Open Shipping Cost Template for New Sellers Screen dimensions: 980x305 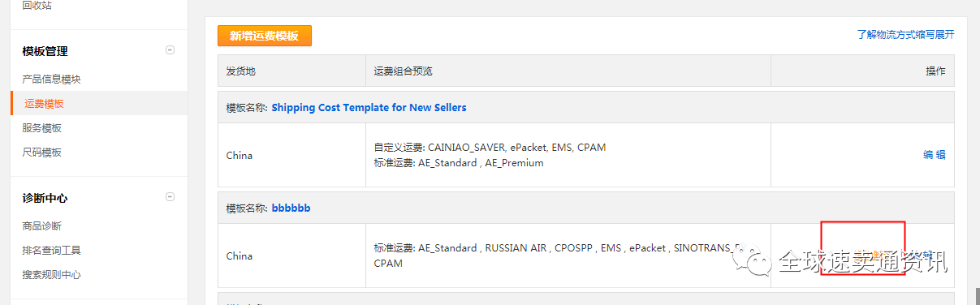(x=369, y=107)
